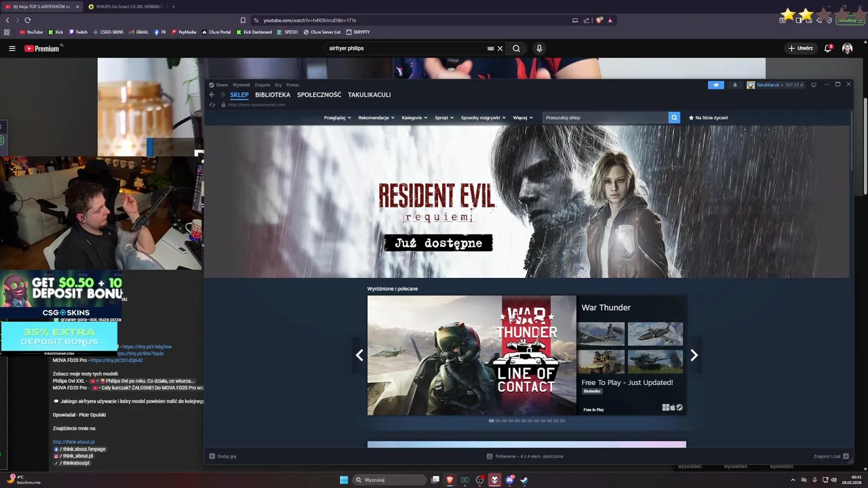Open YouTube hamburger guide menu

(12, 48)
